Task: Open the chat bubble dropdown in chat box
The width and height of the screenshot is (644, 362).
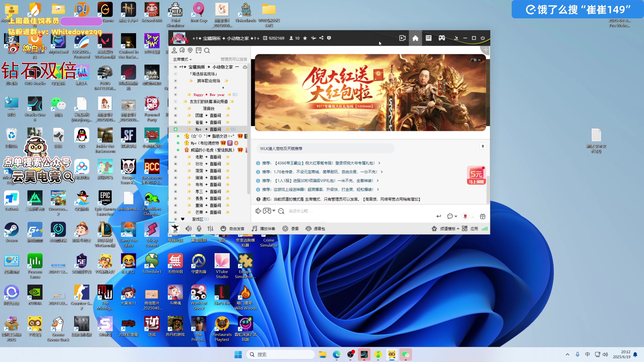Action: click(x=452, y=216)
